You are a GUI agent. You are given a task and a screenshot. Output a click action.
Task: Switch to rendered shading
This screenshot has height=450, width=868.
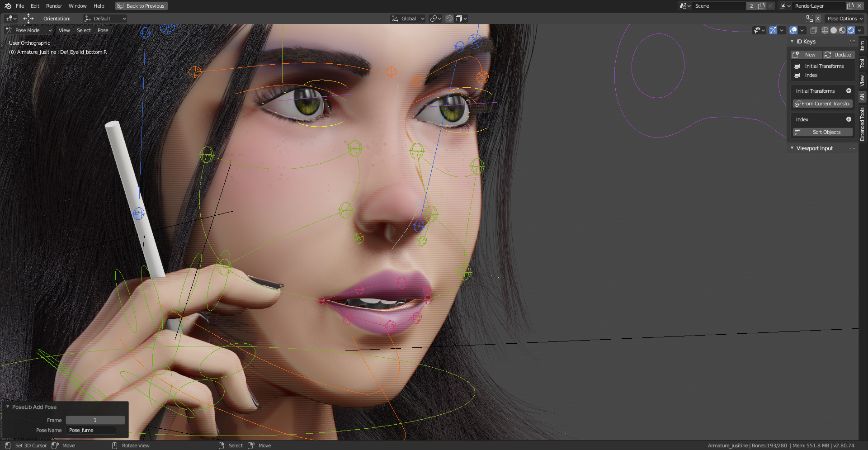[851, 30]
